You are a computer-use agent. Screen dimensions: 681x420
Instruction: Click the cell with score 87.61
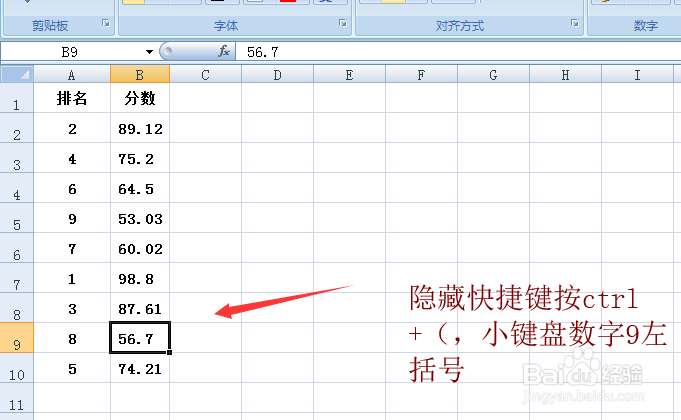pos(140,308)
